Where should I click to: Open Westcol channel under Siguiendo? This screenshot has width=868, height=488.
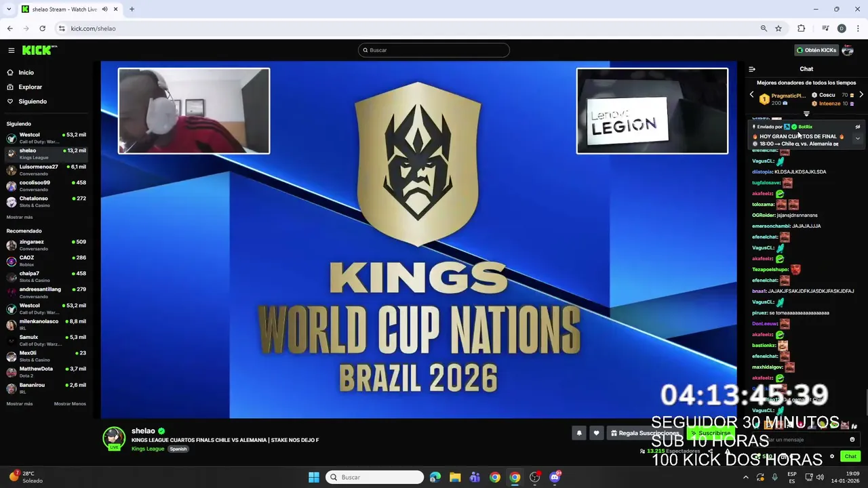(46, 138)
